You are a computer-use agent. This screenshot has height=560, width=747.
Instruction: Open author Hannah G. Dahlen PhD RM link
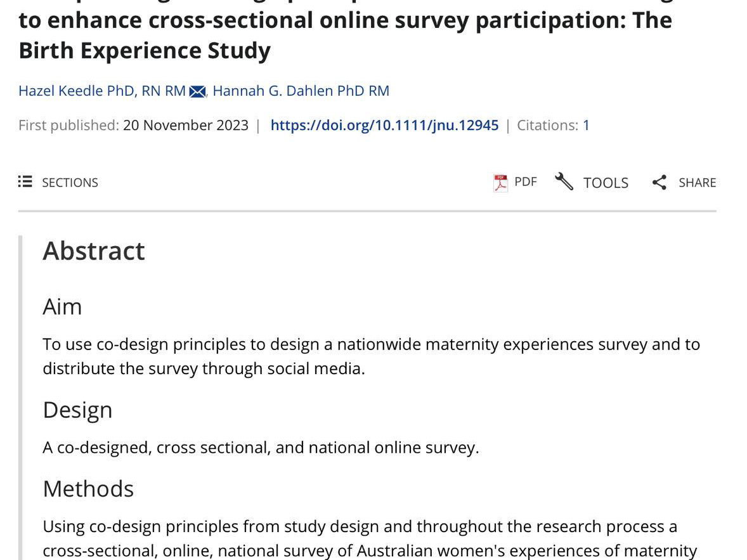301,91
